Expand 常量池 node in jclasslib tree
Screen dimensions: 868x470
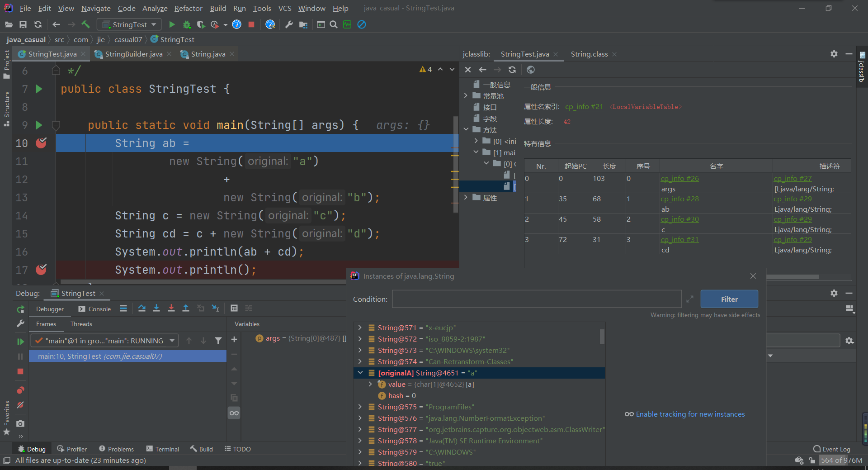(x=466, y=96)
